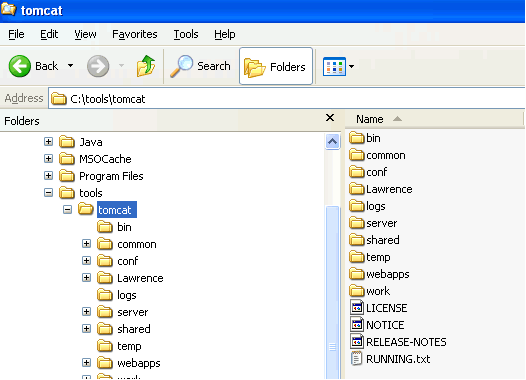Collapse the tomcat tree node

[67, 210]
